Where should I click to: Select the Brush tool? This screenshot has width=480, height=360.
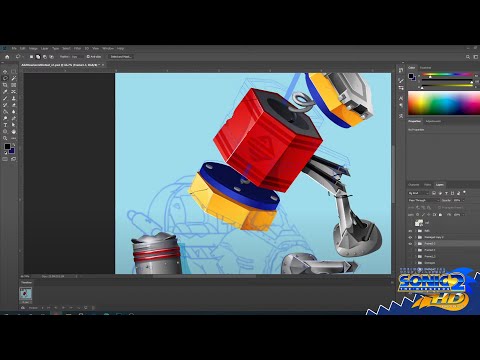click(x=5, y=98)
